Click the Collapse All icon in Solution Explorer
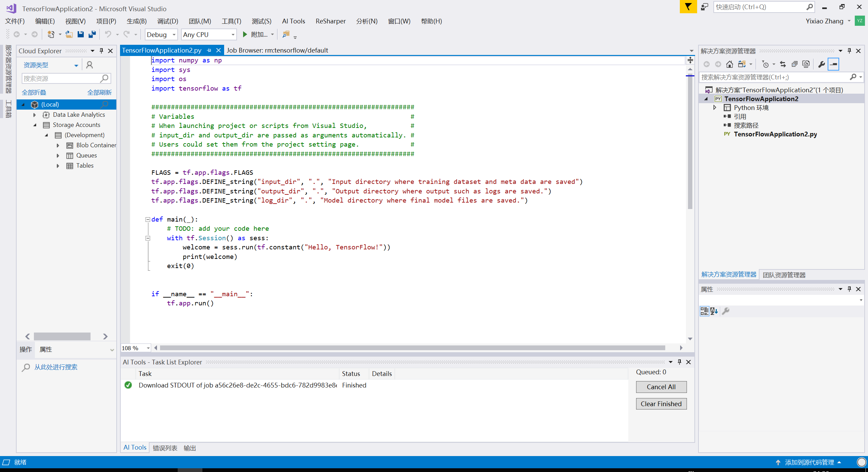 click(794, 64)
